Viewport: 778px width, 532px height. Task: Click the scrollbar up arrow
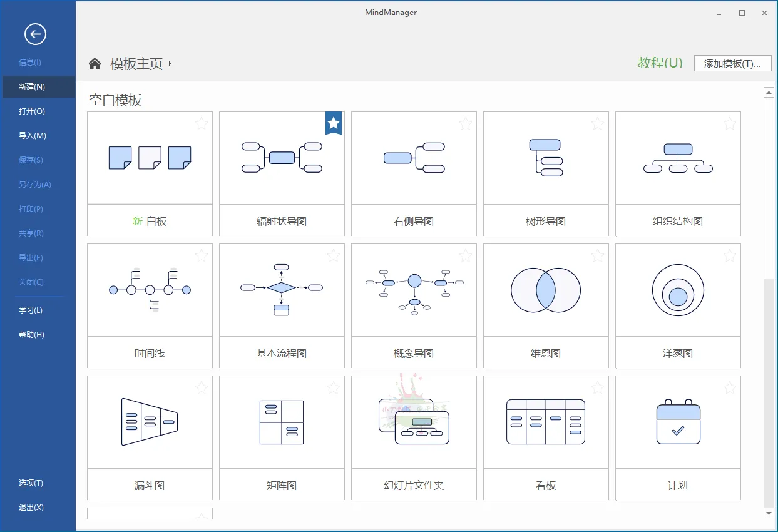point(770,91)
